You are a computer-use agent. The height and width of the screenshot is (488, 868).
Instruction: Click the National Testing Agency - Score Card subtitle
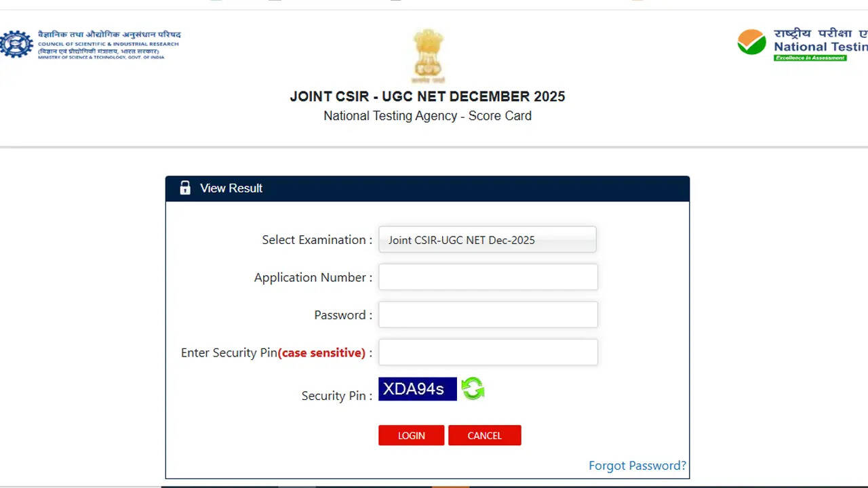pyautogui.click(x=427, y=116)
